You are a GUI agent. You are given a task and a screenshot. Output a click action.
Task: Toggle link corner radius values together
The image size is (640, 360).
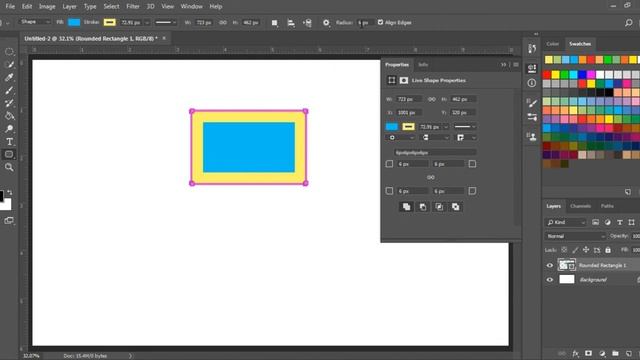431,178
